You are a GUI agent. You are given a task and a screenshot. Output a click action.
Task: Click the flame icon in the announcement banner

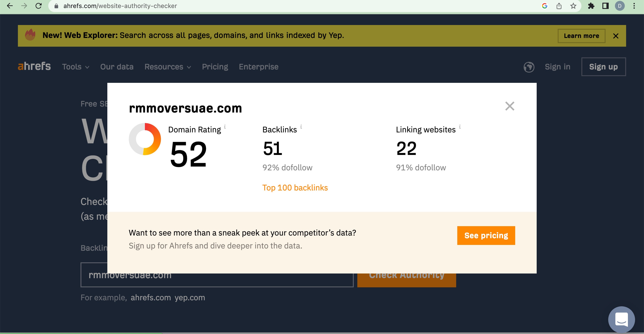(x=30, y=35)
